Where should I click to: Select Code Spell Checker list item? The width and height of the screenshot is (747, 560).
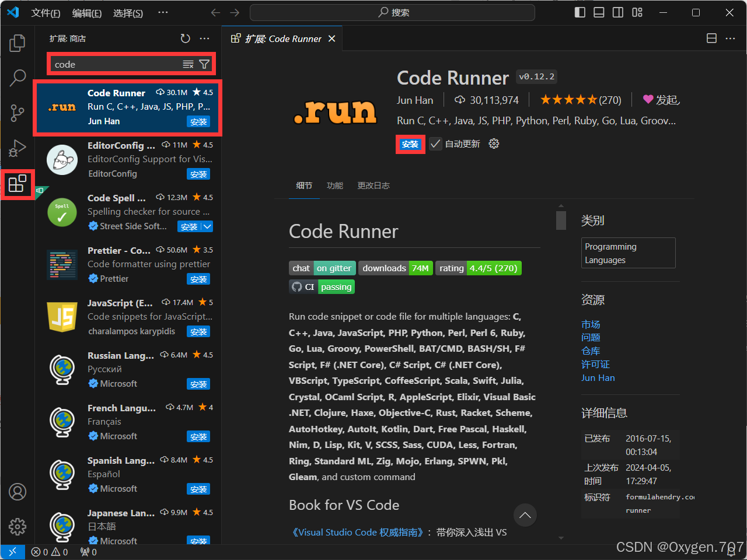[x=128, y=212]
